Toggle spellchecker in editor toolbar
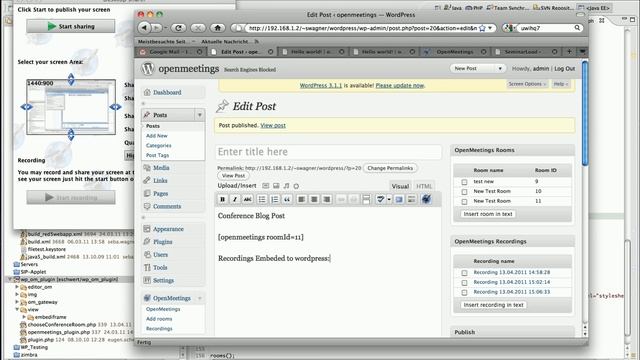 [x=380, y=199]
